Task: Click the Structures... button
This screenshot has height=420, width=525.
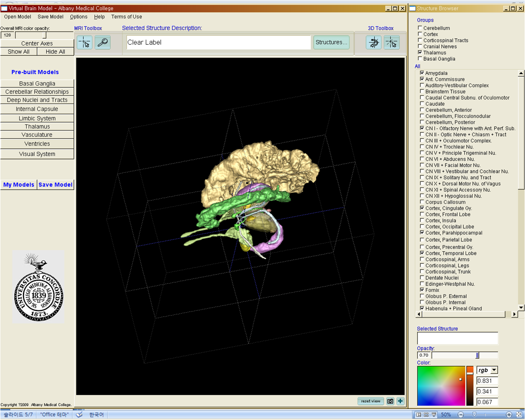Action: pyautogui.click(x=331, y=42)
